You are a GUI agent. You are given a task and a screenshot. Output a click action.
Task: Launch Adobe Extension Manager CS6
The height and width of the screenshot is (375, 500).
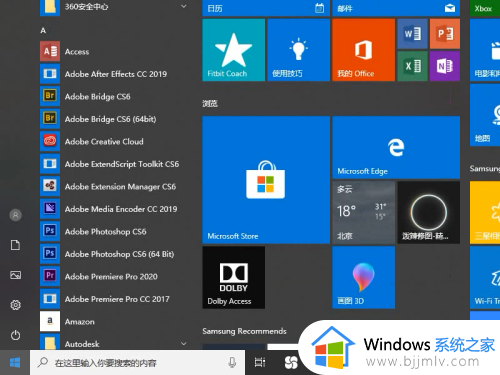(x=113, y=186)
